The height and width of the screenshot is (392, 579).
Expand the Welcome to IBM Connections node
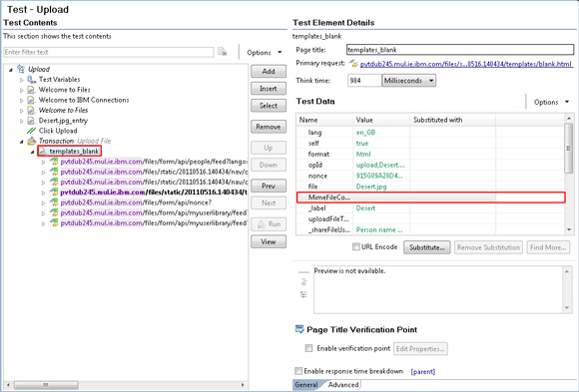(x=21, y=101)
